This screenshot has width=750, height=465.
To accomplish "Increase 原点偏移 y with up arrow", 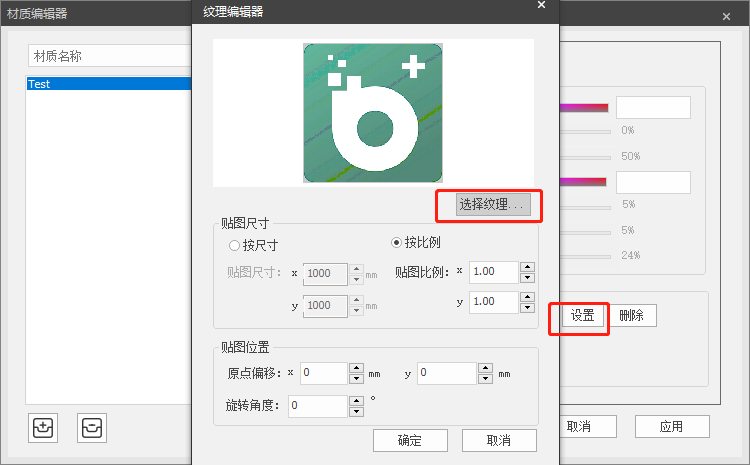I will click(485, 368).
